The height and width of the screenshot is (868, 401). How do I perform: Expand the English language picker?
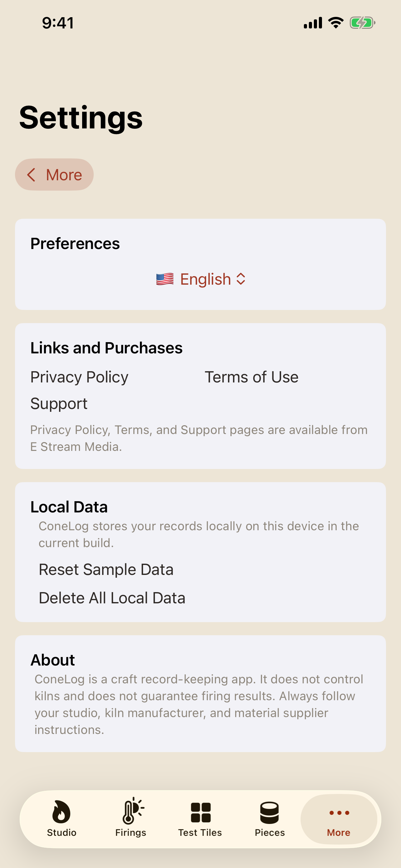coord(201,279)
